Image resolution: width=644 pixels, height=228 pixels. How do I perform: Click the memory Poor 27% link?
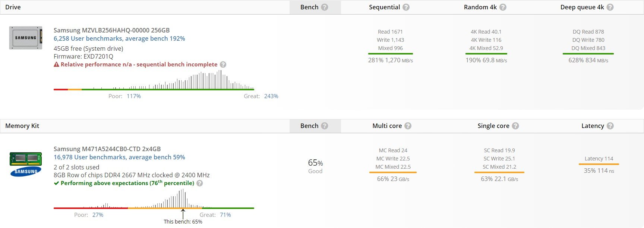pos(98,215)
